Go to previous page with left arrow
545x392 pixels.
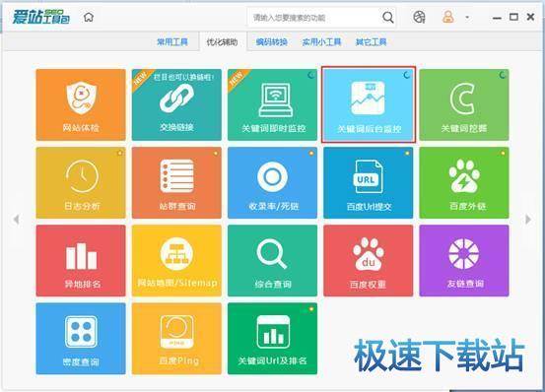[x=16, y=219]
